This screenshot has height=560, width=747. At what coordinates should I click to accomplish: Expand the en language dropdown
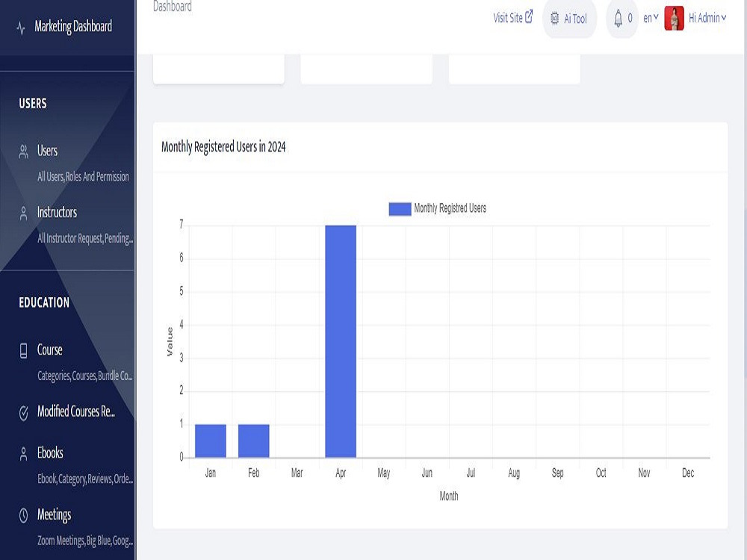[651, 18]
